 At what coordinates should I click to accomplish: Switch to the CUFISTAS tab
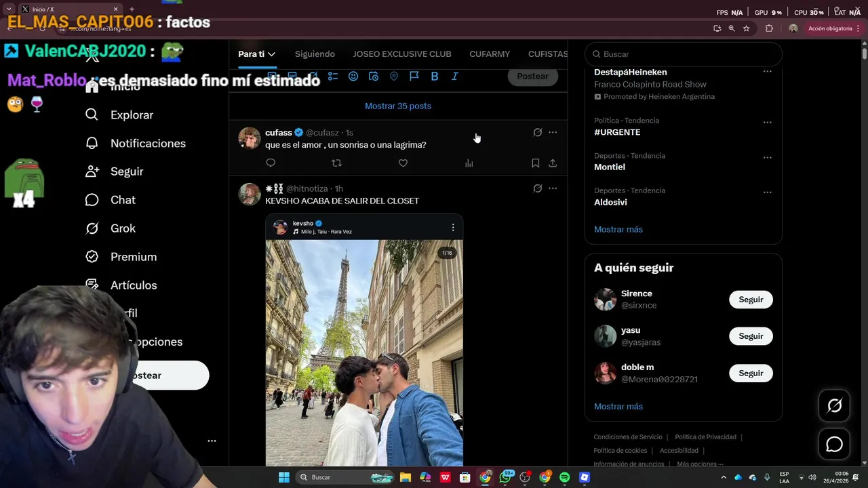click(547, 54)
